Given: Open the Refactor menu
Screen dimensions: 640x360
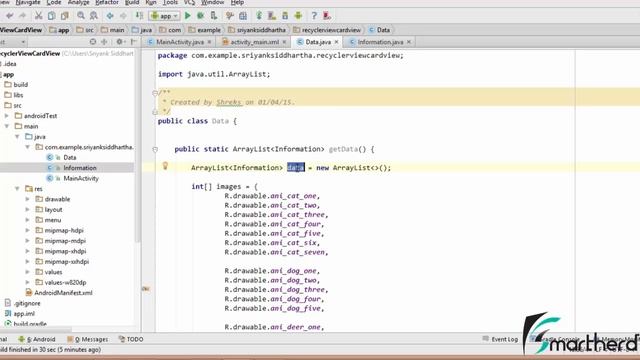Looking at the screenshot, I should tap(107, 2).
